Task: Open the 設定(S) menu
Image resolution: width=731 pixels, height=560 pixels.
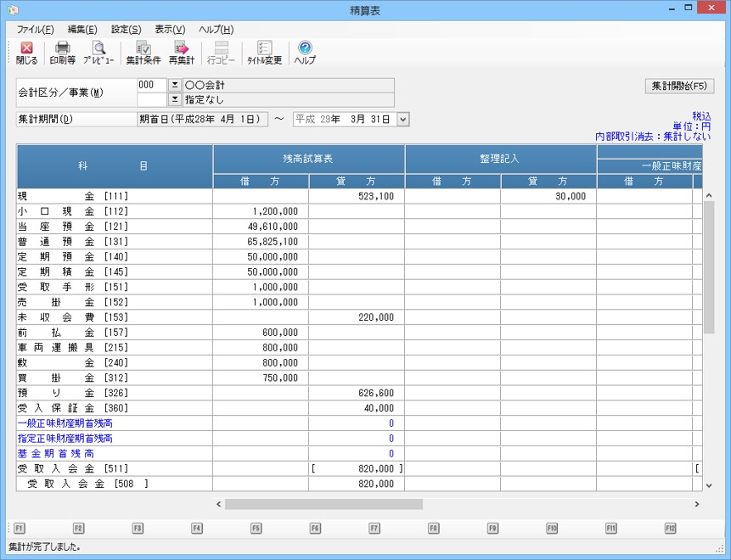Action: pyautogui.click(x=127, y=30)
